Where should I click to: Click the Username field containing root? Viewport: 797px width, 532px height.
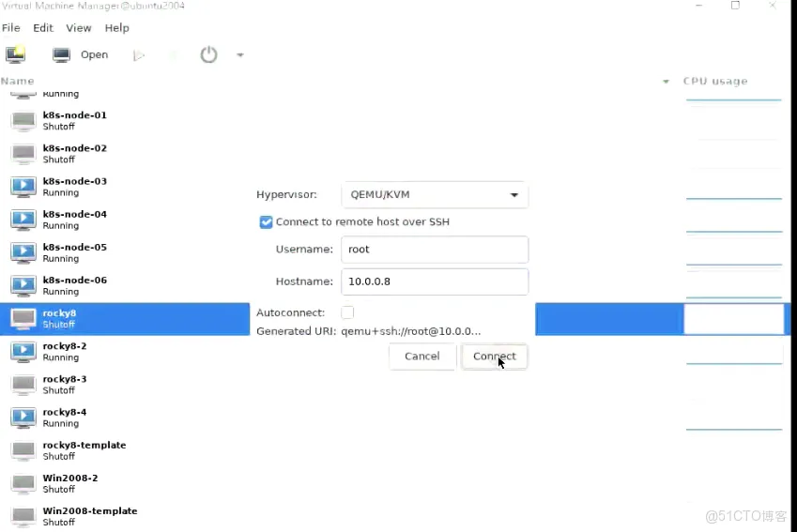[x=435, y=250]
